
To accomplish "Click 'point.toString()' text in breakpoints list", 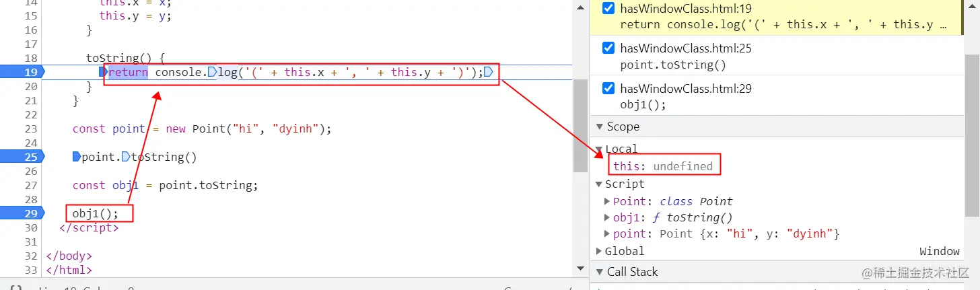I will [673, 65].
